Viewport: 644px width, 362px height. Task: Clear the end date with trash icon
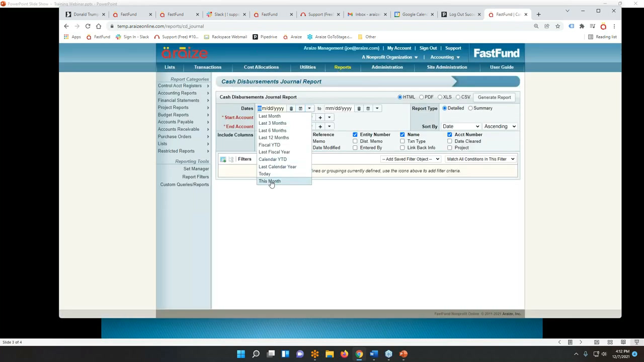click(x=359, y=109)
